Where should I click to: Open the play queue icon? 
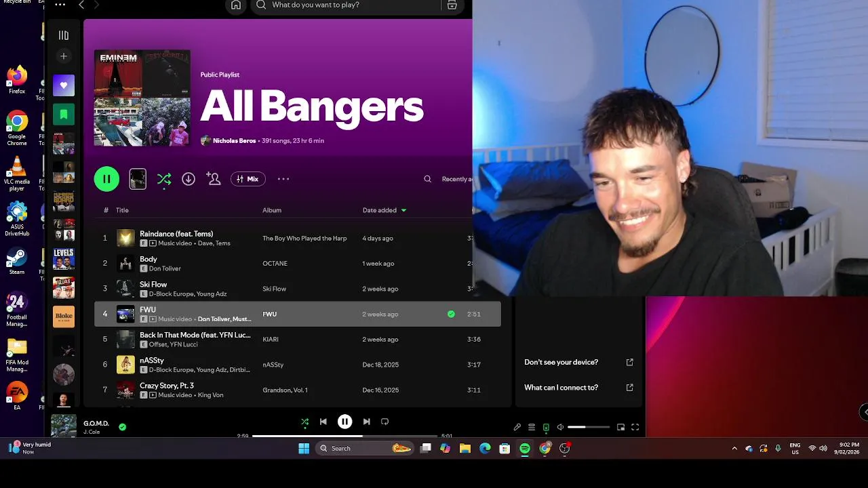532,427
